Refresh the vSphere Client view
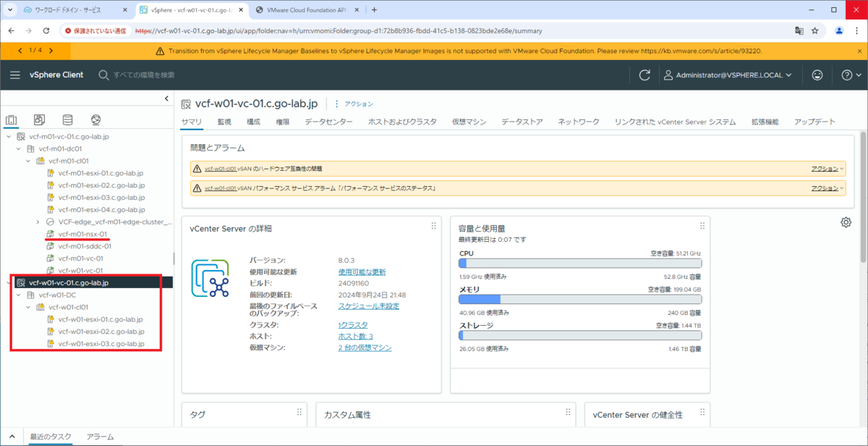Screen dimensions: 868x446 point(644,75)
